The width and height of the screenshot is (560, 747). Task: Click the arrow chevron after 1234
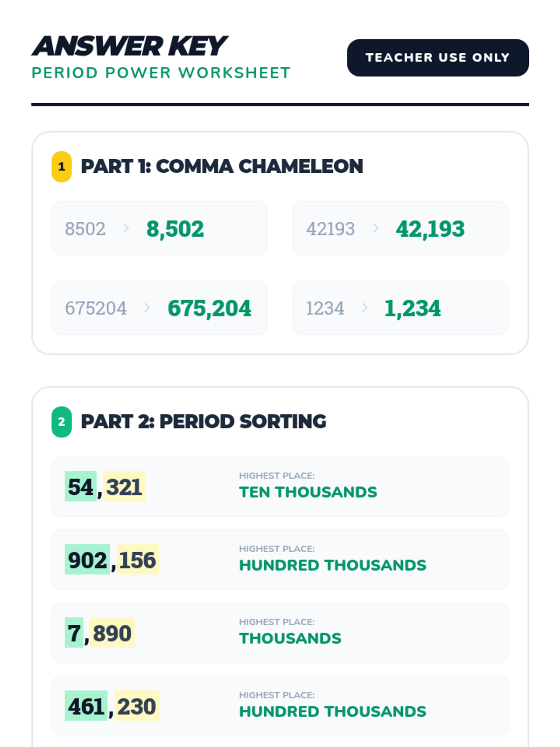click(364, 308)
